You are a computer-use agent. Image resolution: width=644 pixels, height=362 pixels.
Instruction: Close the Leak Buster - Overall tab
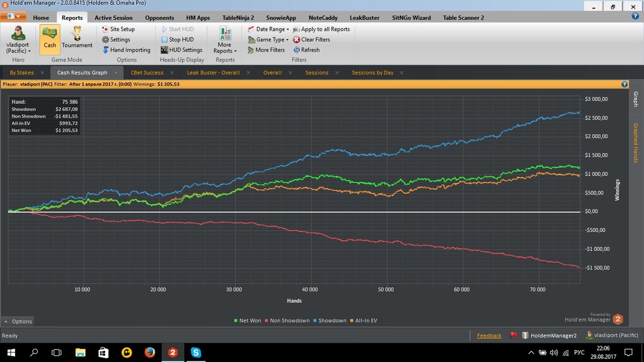click(x=248, y=72)
